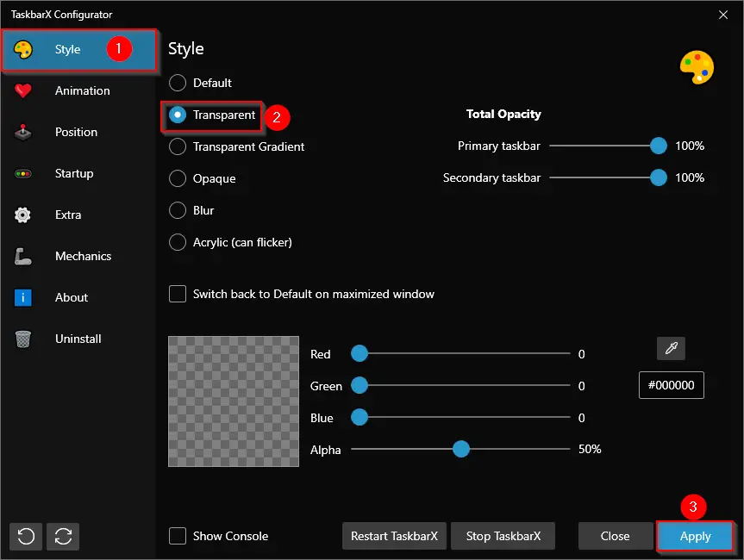The height and width of the screenshot is (560, 744).
Task: Click the single-arrow reset icon button
Action: click(26, 536)
